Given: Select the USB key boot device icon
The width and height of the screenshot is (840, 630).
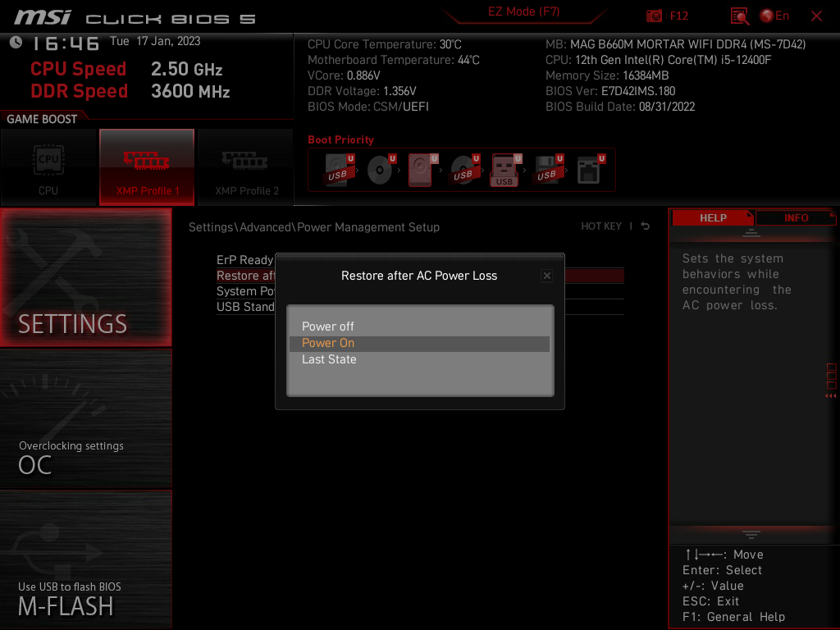Looking at the screenshot, I should (x=505, y=171).
